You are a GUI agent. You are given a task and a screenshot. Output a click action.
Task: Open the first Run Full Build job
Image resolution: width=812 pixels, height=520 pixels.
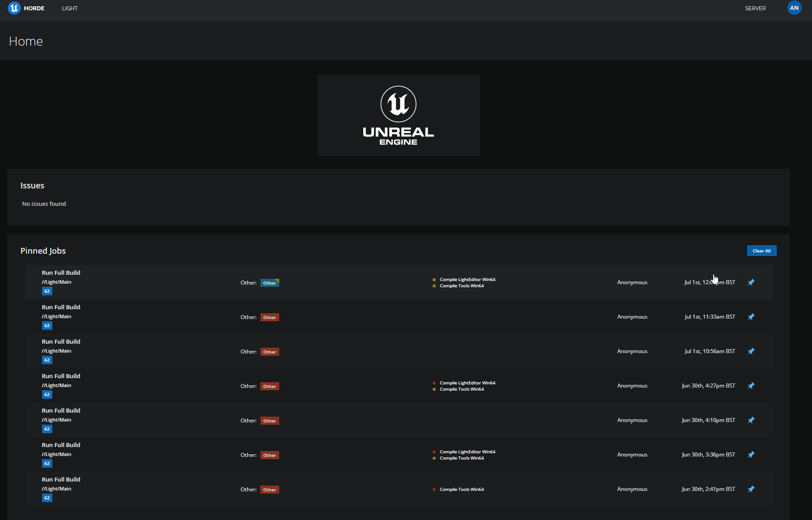tap(60, 273)
